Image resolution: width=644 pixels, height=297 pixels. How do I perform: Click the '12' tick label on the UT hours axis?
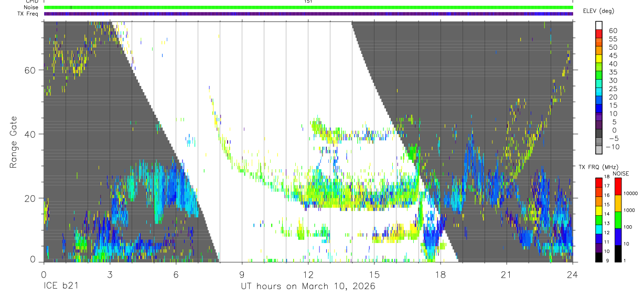click(x=308, y=274)
